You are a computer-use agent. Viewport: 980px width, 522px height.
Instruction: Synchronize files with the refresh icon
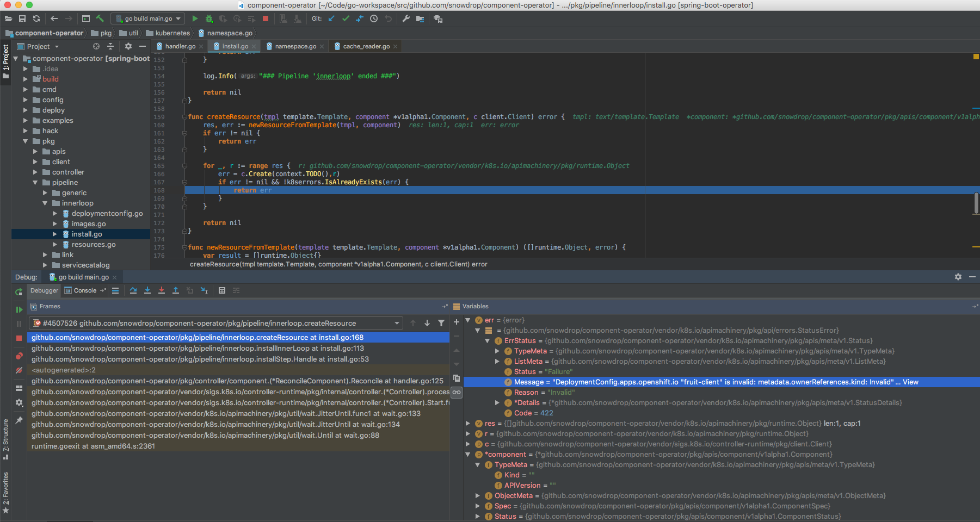[36, 18]
